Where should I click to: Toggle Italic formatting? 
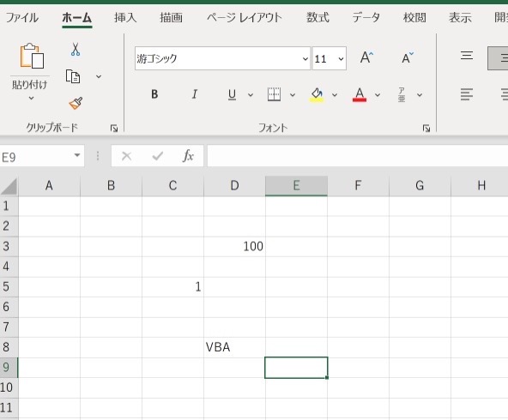coord(195,94)
